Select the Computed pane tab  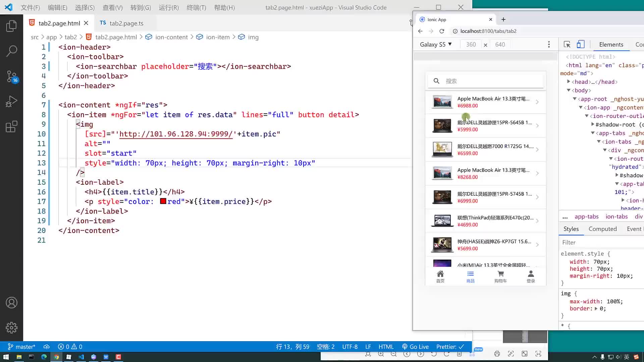603,229
